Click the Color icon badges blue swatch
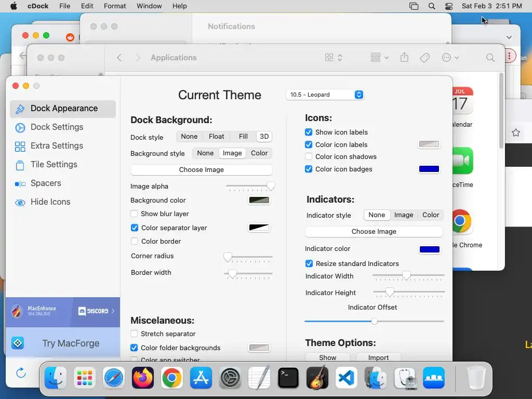 click(x=429, y=169)
